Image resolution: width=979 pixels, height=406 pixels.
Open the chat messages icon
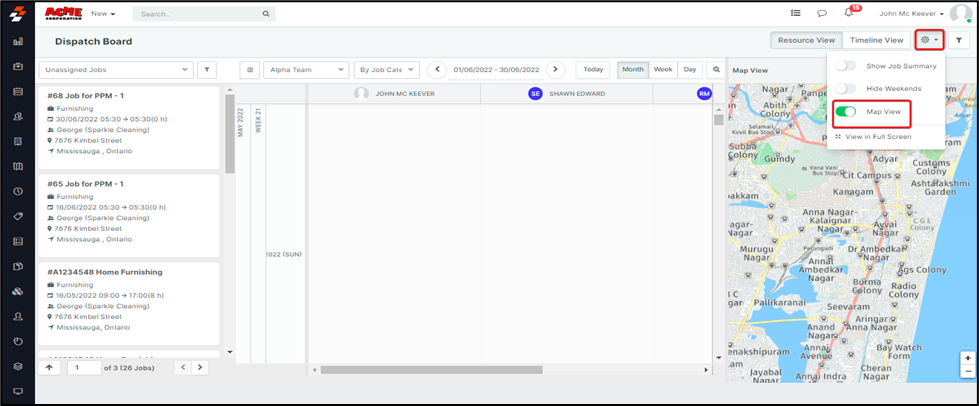tap(822, 13)
